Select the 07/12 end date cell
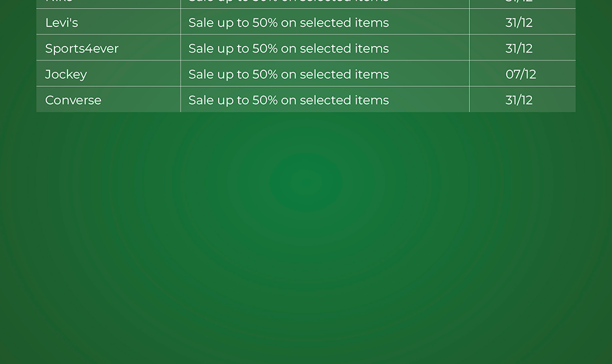This screenshot has height=364, width=612. click(521, 74)
